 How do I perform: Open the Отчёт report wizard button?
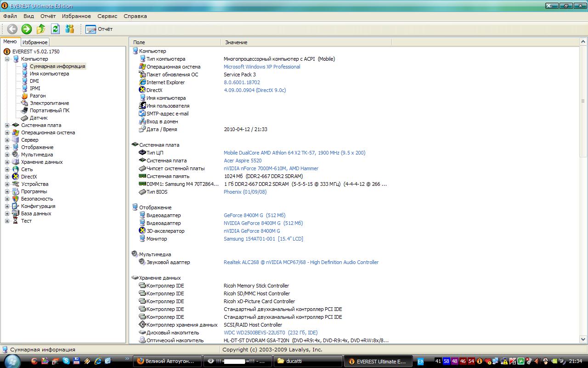click(x=99, y=29)
